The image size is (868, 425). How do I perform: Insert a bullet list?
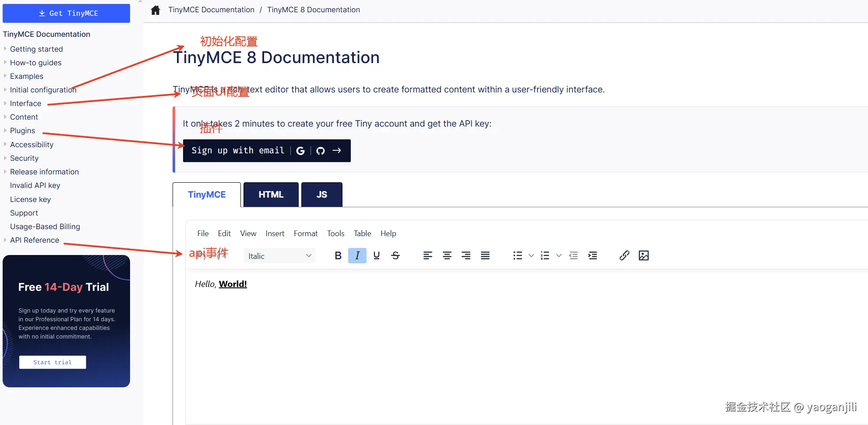click(518, 255)
